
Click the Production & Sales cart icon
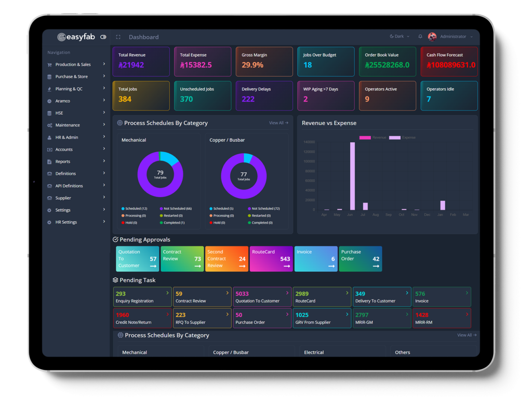click(x=49, y=65)
